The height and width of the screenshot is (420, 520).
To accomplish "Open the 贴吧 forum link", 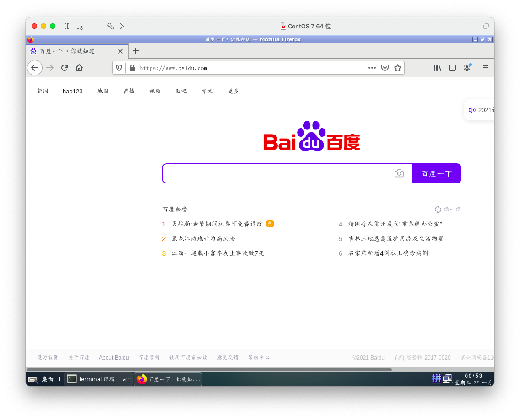I will pyautogui.click(x=181, y=91).
